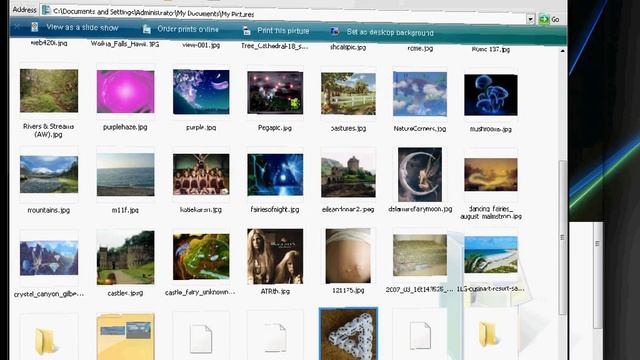Select the delamarefairymoon.jpg thumbnail

click(x=420, y=174)
